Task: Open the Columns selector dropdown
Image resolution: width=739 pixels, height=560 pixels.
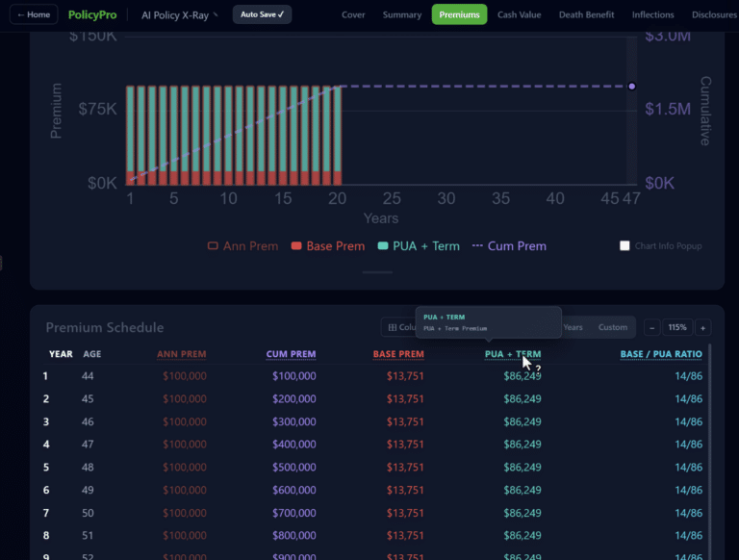Action: coord(398,327)
